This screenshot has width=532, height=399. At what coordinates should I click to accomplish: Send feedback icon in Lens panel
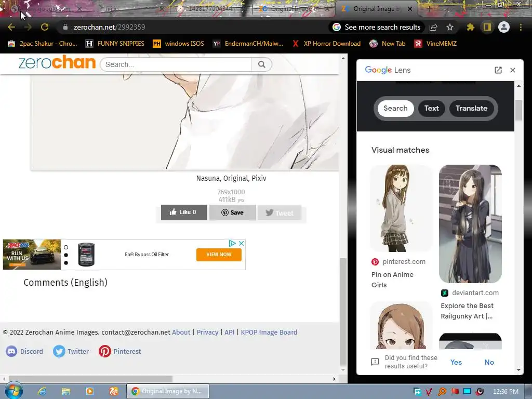[375, 362]
